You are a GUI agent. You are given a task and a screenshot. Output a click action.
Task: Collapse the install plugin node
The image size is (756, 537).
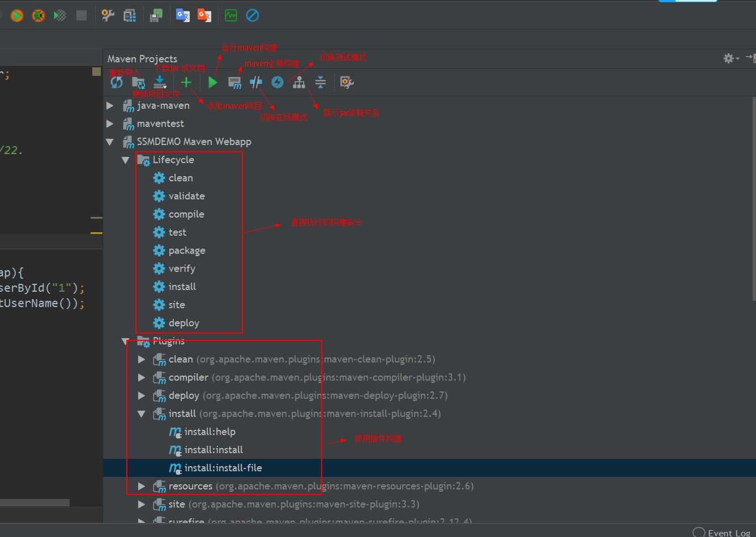[142, 414]
